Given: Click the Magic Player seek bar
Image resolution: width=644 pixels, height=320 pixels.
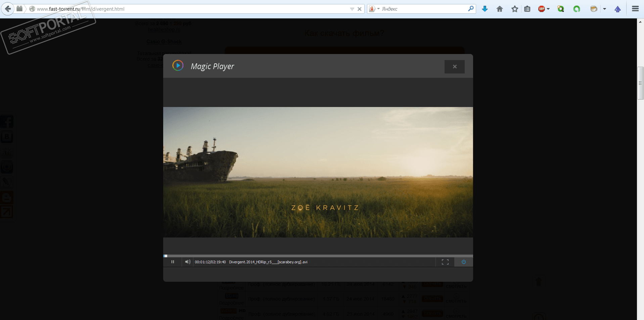Looking at the screenshot, I should tap(318, 256).
